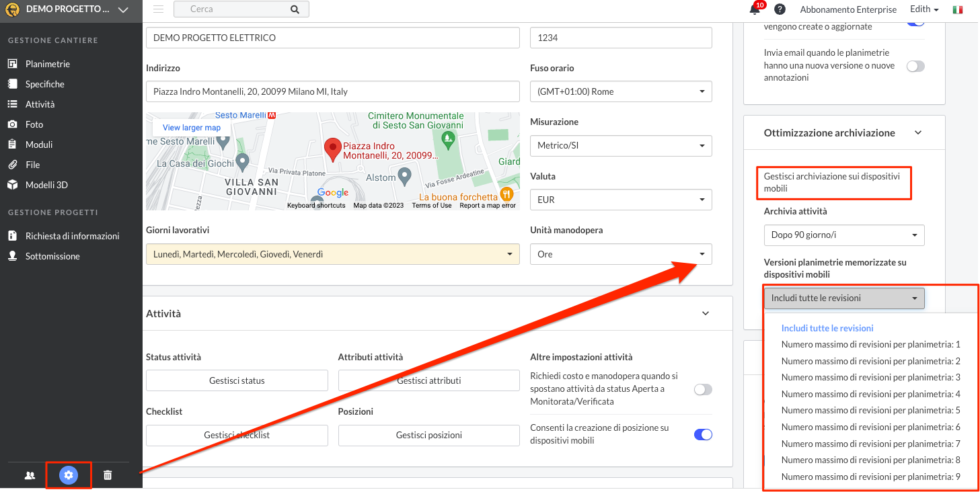Toggle require cost and manodopera switch

pos(703,389)
